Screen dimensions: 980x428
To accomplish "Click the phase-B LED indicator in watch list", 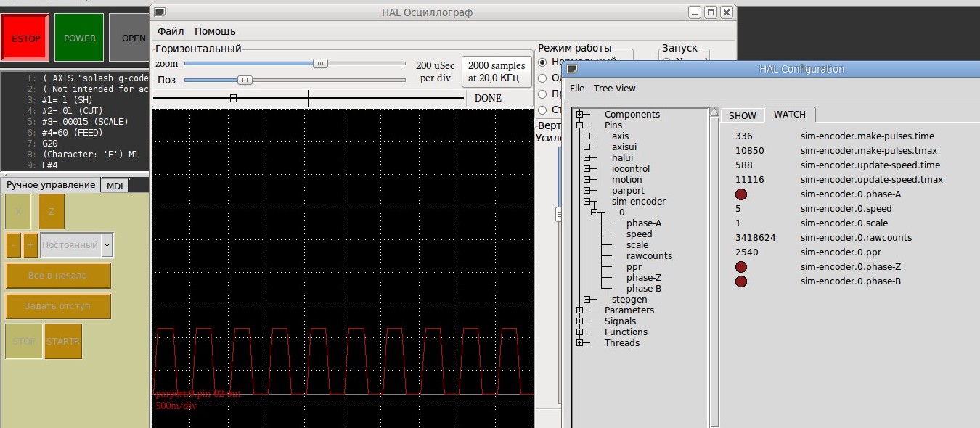I will [741, 281].
